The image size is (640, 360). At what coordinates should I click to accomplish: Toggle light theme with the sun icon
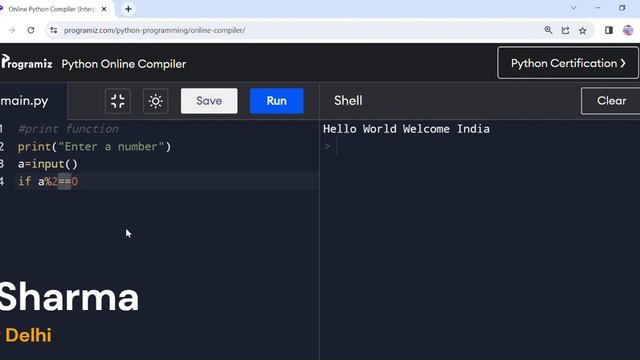pos(156,101)
